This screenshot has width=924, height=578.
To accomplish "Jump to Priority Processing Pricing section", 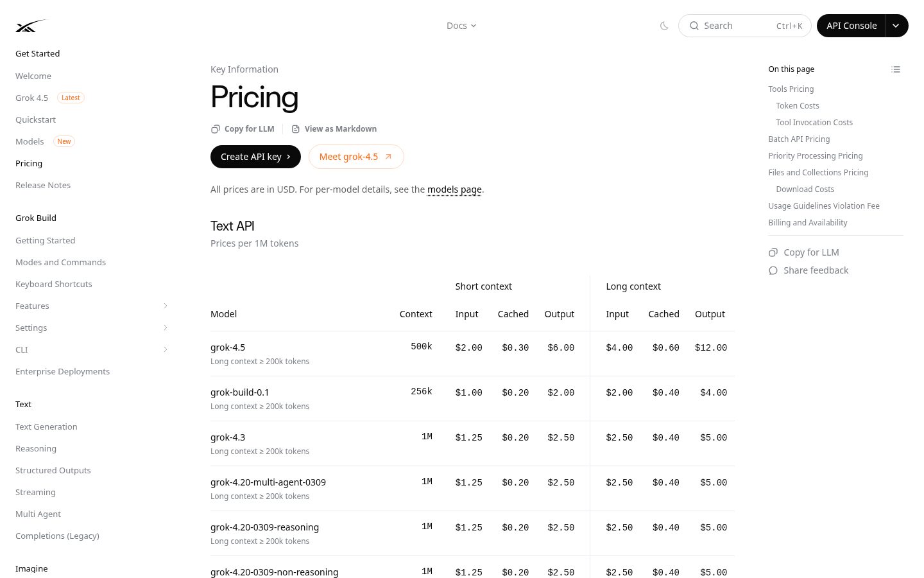I will (x=816, y=156).
